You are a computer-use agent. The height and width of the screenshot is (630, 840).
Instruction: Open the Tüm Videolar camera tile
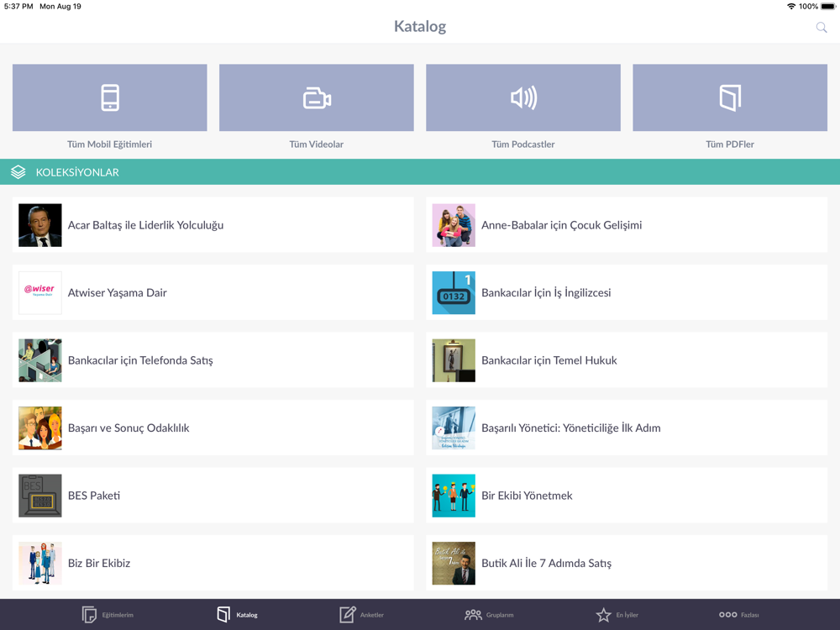tap(317, 97)
